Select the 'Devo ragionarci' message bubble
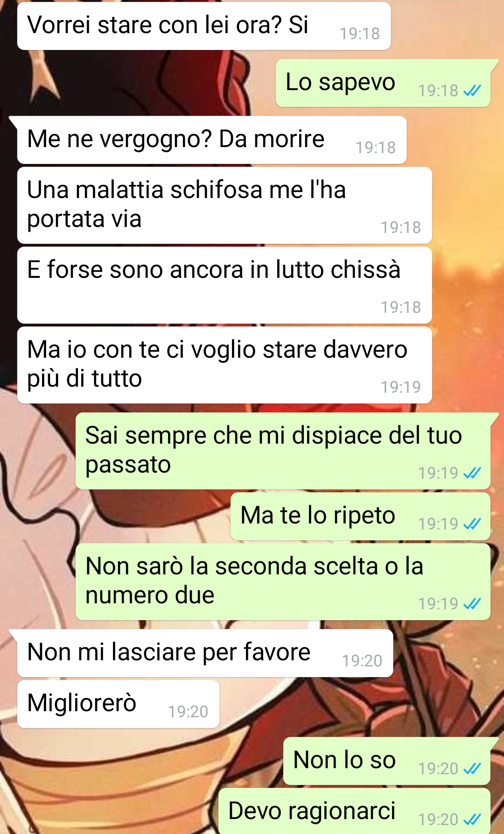 point(354,811)
